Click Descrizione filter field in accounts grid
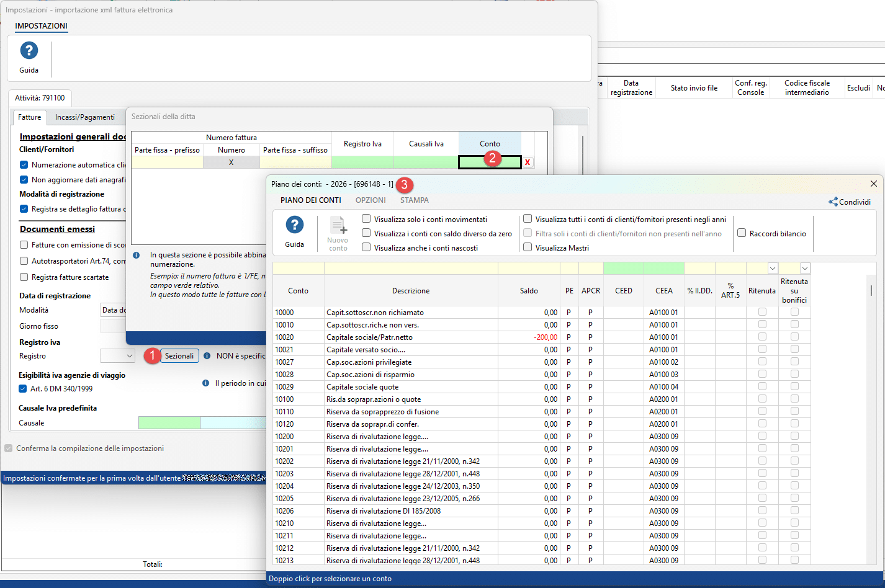 411,269
